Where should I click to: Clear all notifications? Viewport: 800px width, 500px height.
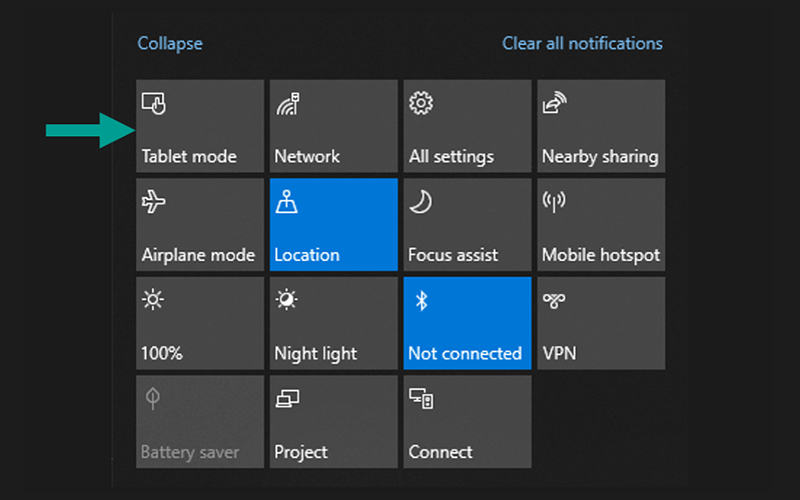click(582, 43)
